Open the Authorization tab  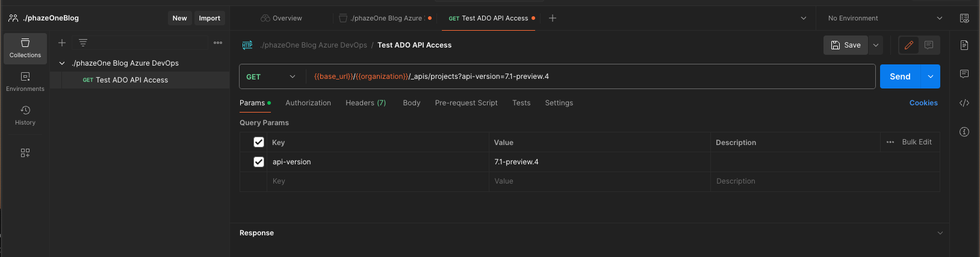tap(308, 103)
